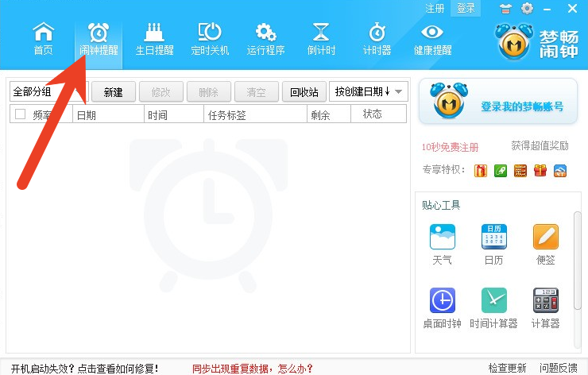The height and width of the screenshot is (375, 588).
Task: Click the 贴心工具 panel scrollbar
Action: click(577, 261)
